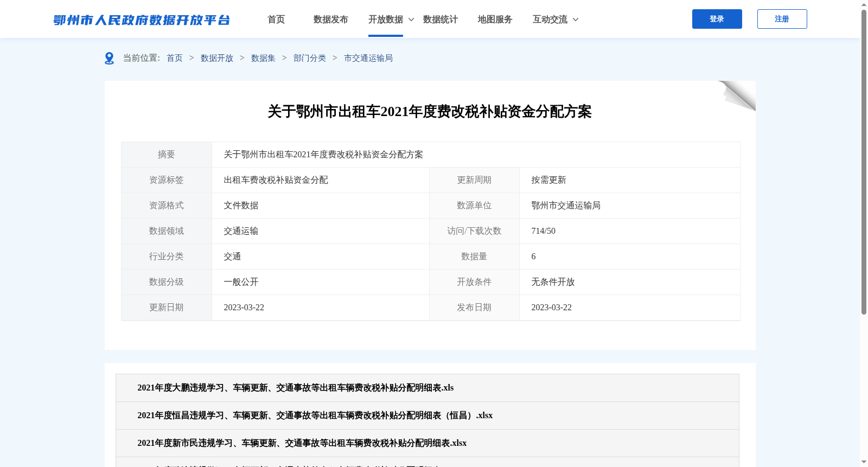868x467 pixels.
Task: Click the page curl corner decoration
Action: coord(737,95)
